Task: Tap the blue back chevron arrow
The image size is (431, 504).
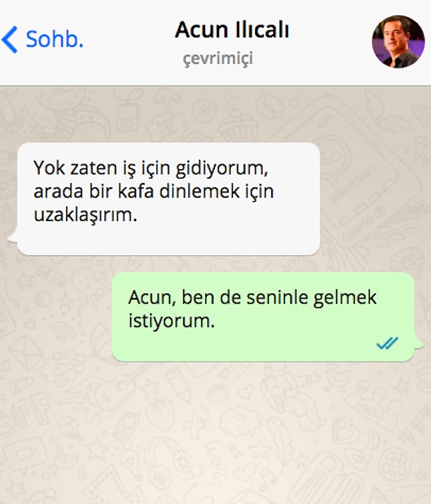Action: click(10, 40)
